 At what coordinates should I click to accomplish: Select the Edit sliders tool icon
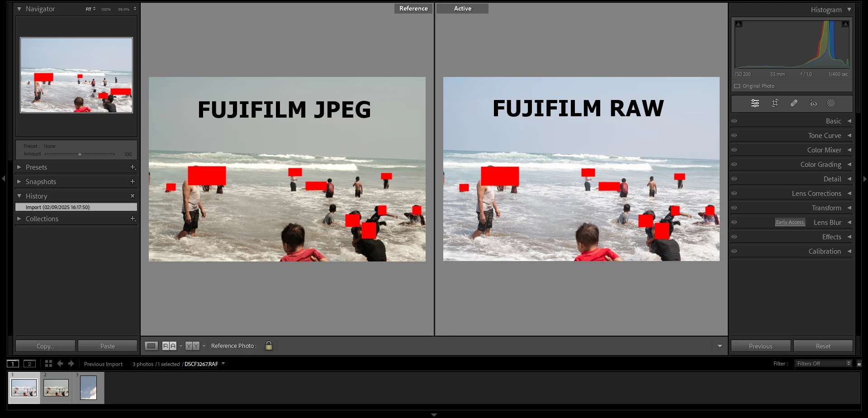point(755,103)
